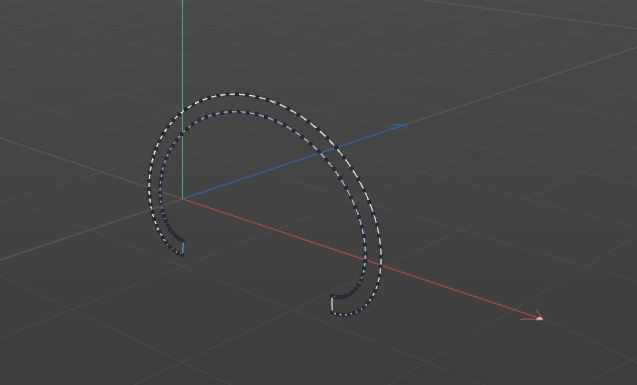Click where outer arc crosses the blue axis

click(336, 148)
